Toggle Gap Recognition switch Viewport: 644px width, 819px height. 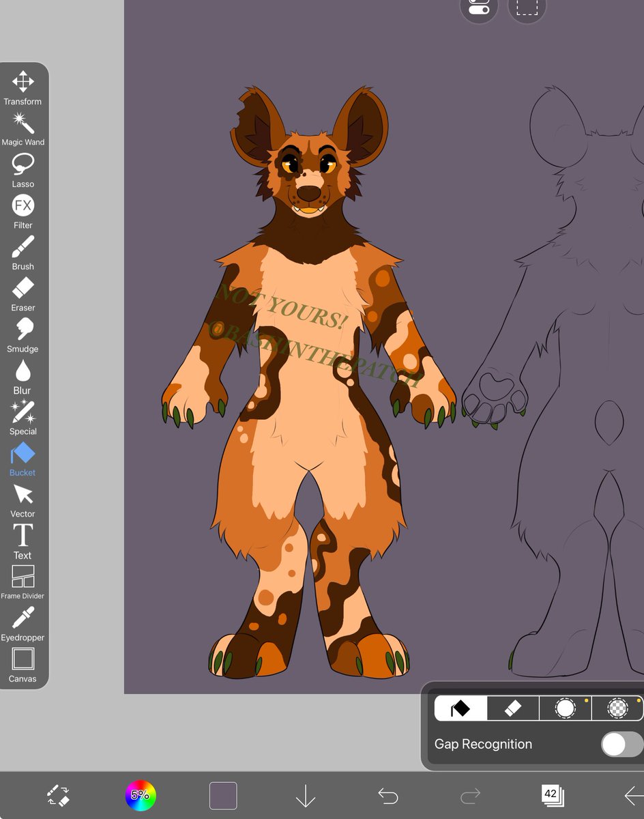(621, 744)
